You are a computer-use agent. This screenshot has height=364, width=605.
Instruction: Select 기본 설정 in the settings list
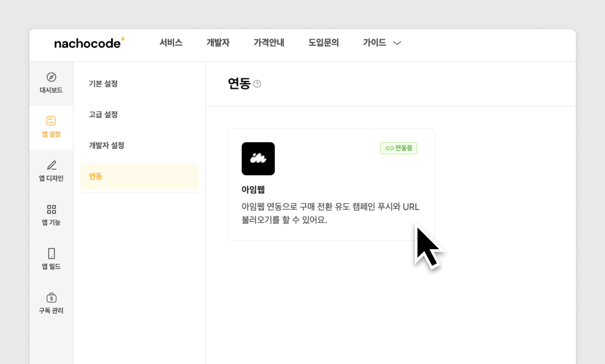point(103,84)
